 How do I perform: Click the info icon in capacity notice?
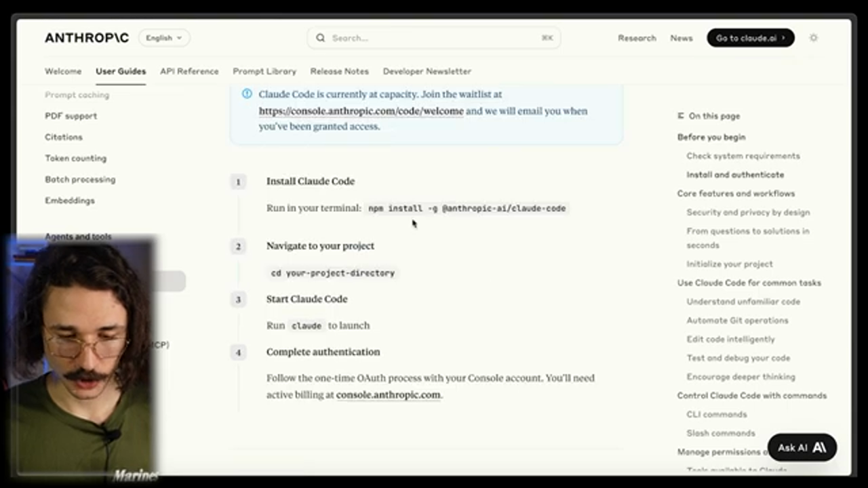[x=248, y=94]
